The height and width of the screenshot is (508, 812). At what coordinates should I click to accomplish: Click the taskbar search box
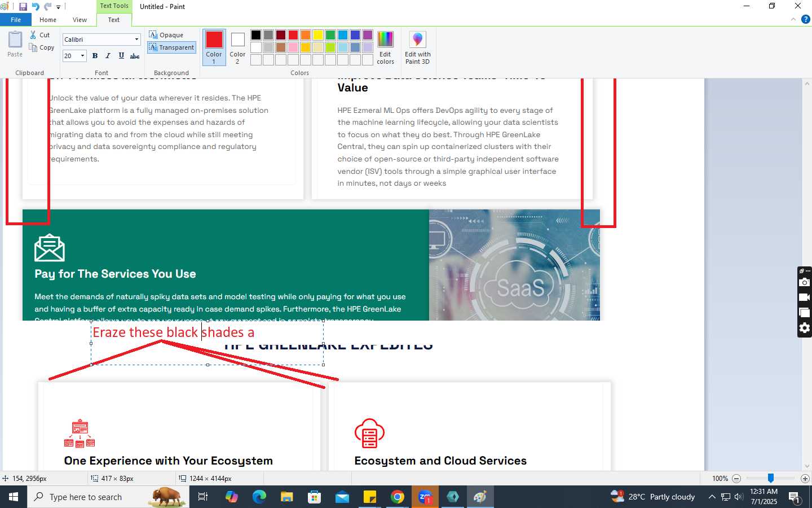(x=108, y=497)
